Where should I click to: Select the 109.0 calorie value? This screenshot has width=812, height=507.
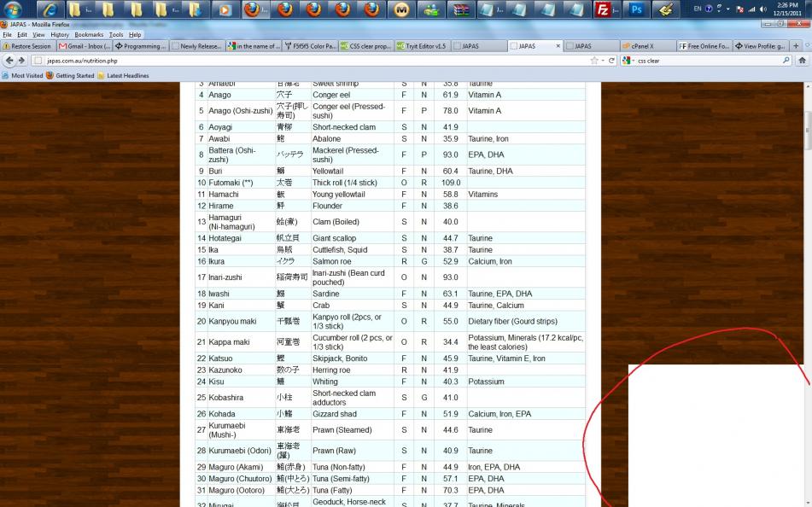(x=451, y=183)
